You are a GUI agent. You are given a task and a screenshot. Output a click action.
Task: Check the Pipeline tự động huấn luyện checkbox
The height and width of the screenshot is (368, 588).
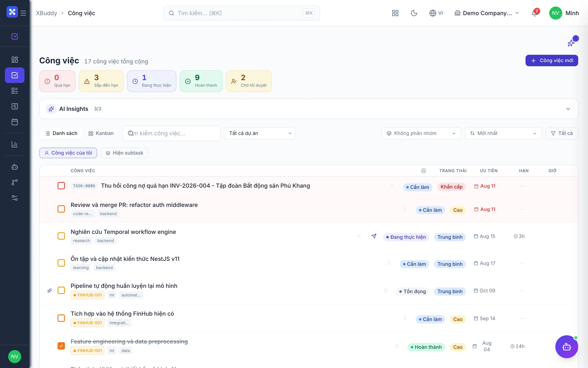tap(61, 290)
